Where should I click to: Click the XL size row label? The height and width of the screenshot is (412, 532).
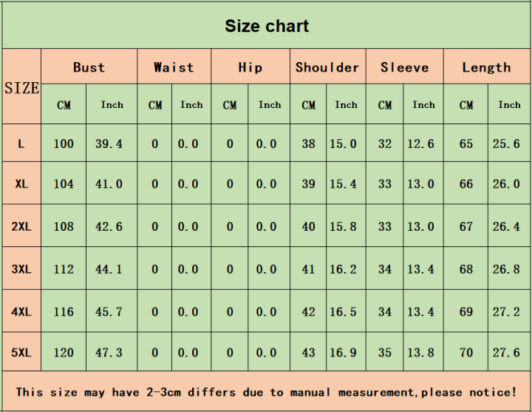[21, 183]
